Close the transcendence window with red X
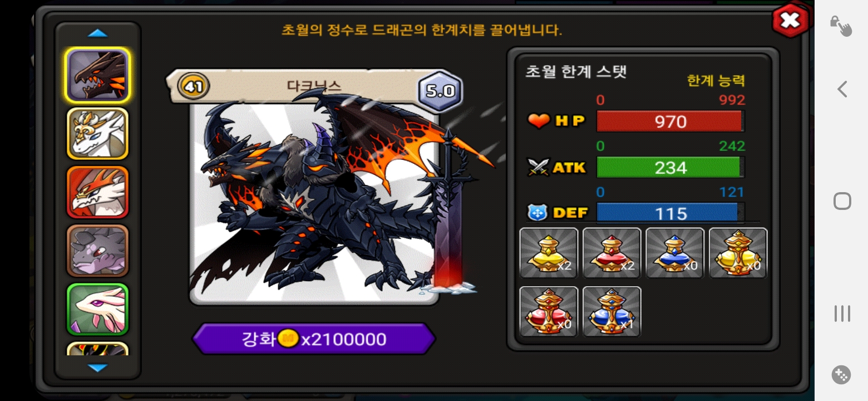This screenshot has height=401, width=868. click(x=790, y=21)
